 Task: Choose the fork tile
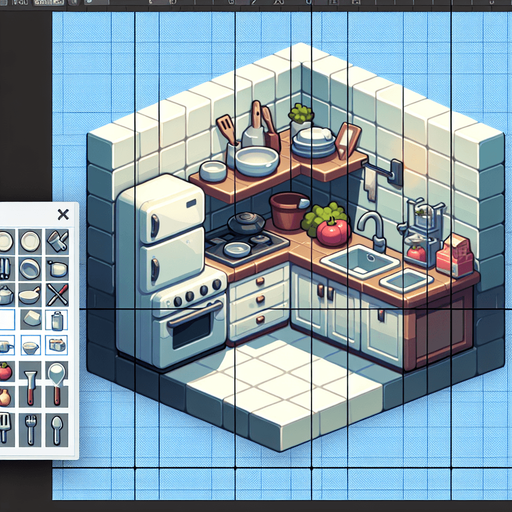pos(30,430)
